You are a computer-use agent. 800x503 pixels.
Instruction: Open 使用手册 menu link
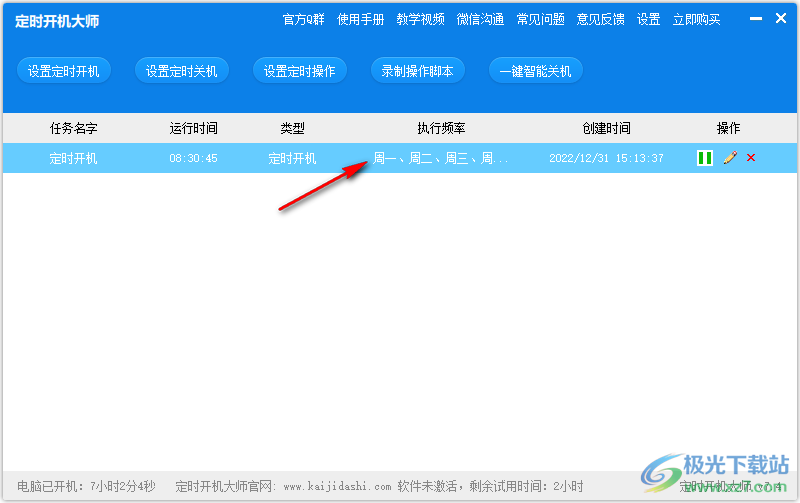(x=360, y=19)
